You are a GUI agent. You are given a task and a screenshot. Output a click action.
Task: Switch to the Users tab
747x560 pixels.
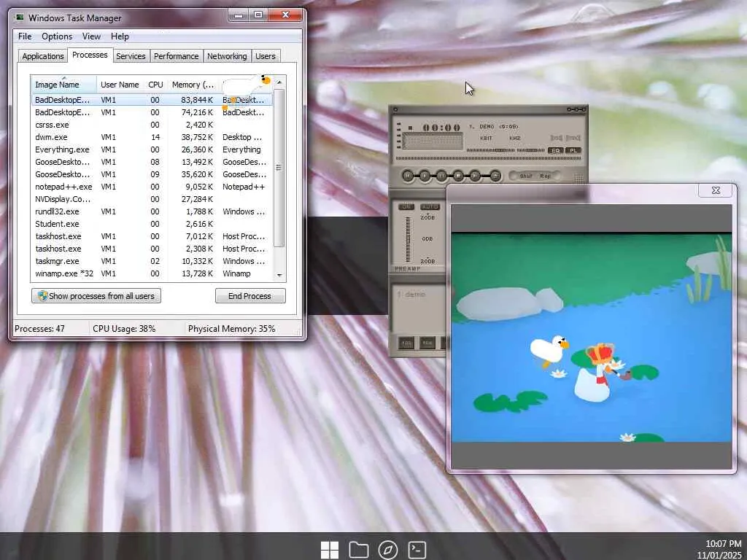coord(265,56)
